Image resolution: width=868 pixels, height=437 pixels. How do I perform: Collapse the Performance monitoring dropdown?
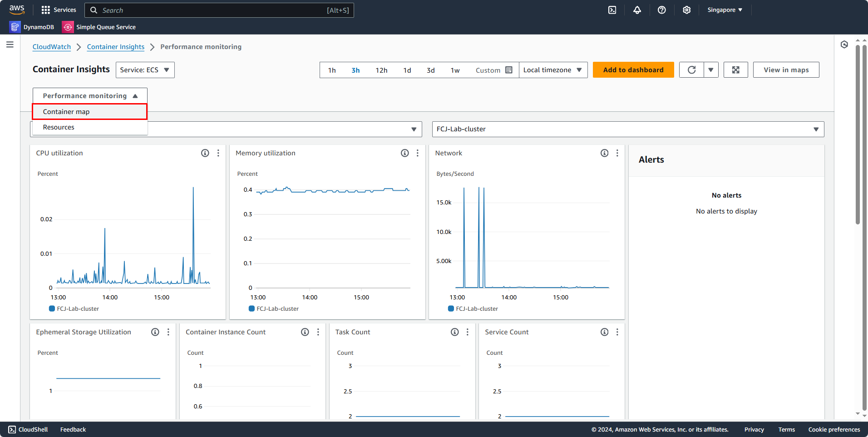tap(90, 96)
